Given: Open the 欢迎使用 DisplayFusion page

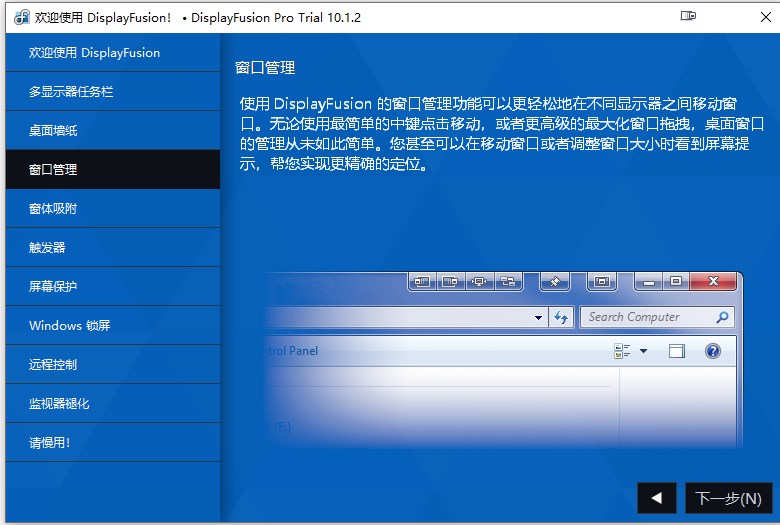Looking at the screenshot, I should coord(113,52).
